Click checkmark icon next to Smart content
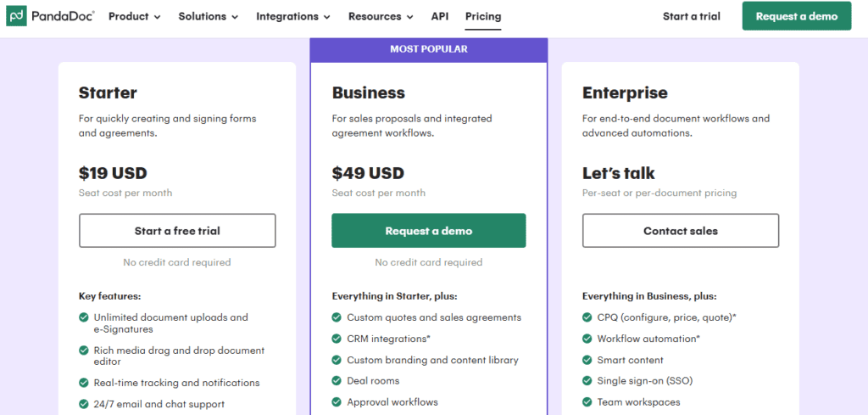This screenshot has height=415, width=868. click(x=588, y=360)
